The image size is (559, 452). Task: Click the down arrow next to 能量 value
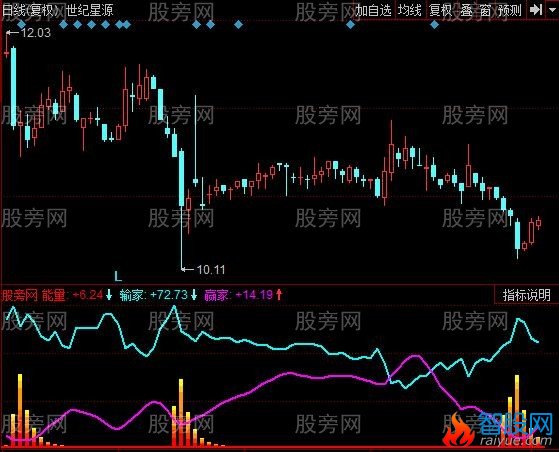pyautogui.click(x=109, y=295)
